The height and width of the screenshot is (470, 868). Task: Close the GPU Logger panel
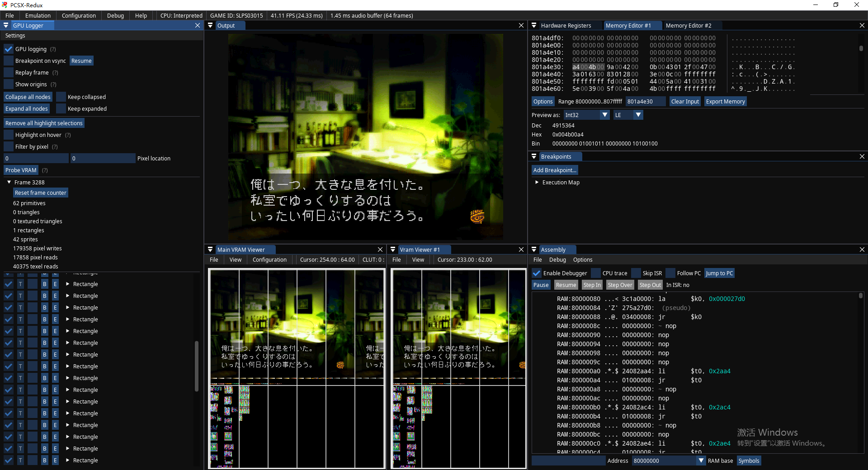pyautogui.click(x=198, y=26)
